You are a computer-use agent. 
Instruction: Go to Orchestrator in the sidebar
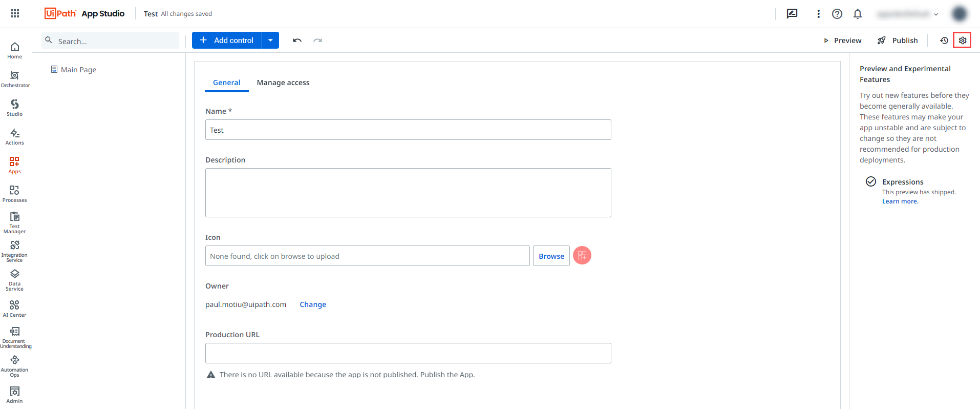coord(15,79)
